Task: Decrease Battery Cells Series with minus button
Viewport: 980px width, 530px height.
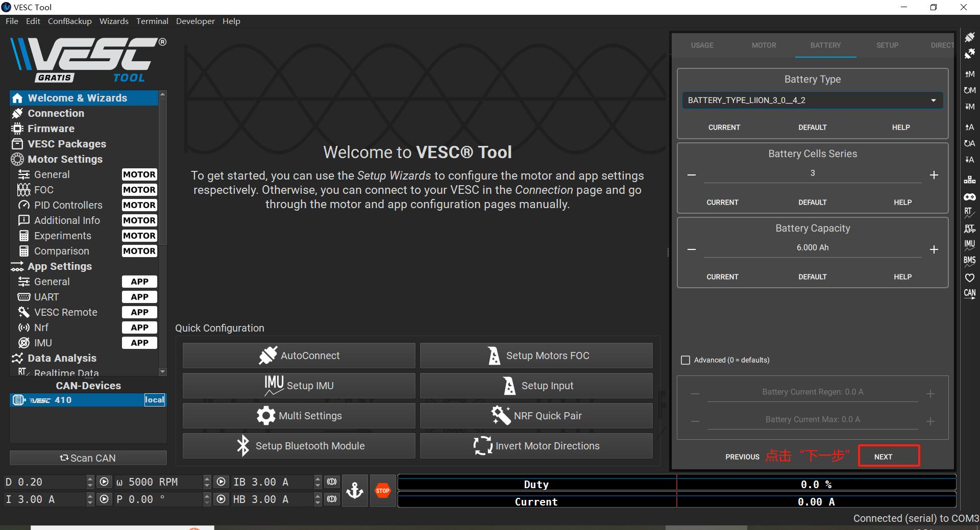Action: tap(692, 175)
